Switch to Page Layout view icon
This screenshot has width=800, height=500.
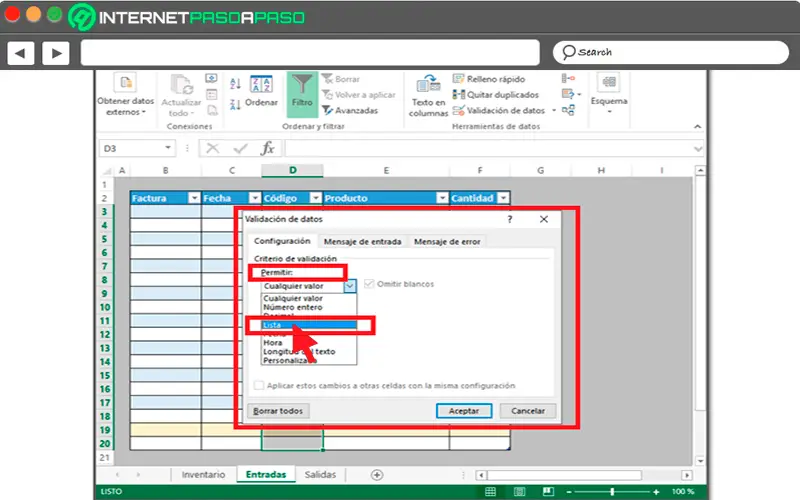pos(519,491)
